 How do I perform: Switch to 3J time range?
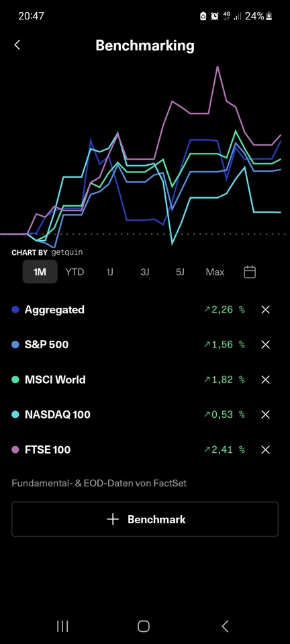[x=144, y=272]
